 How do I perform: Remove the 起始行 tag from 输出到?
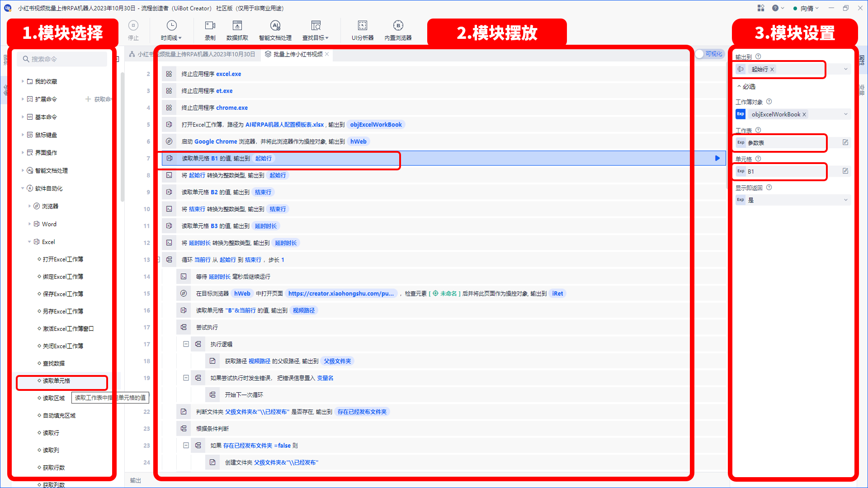point(772,69)
